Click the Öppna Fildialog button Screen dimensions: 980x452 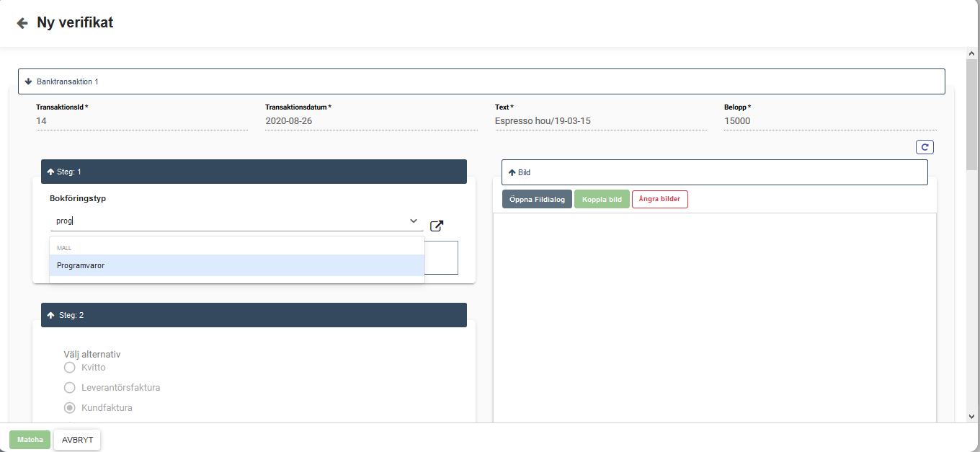537,199
